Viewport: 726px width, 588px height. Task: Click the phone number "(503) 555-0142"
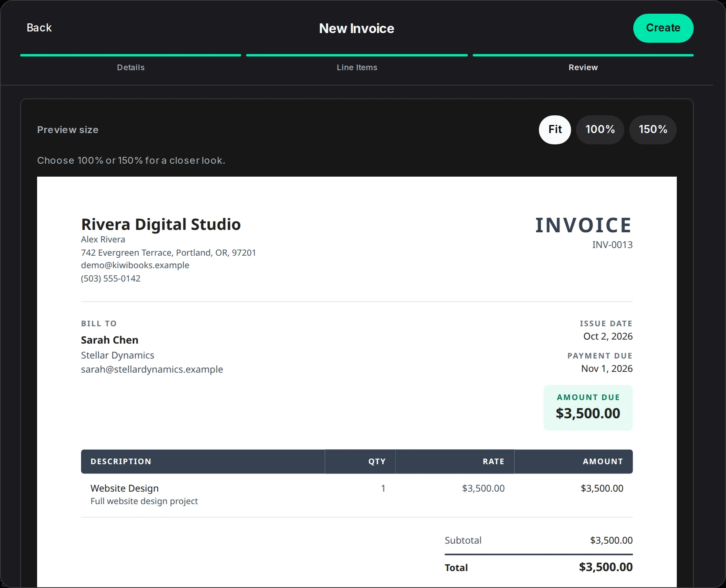(111, 278)
